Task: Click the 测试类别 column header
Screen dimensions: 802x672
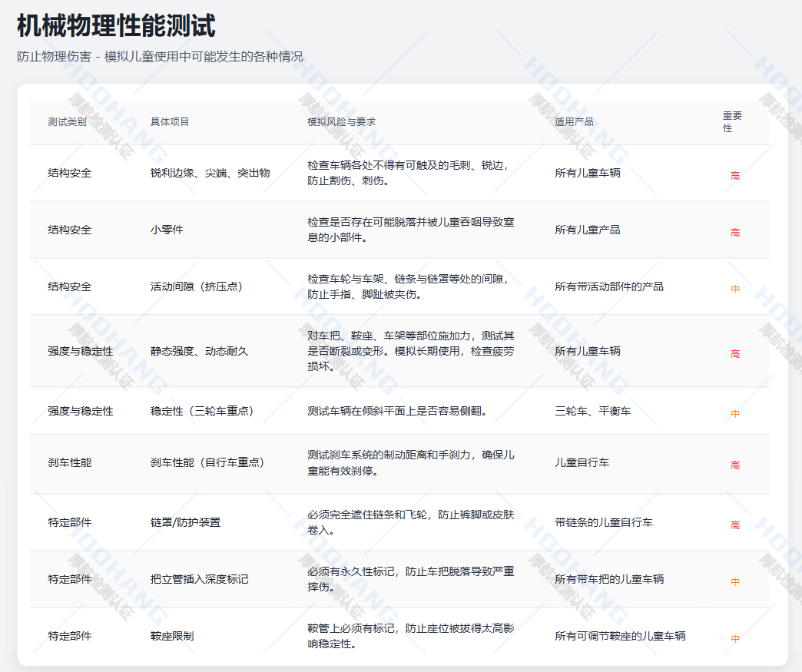Action: pos(67,122)
